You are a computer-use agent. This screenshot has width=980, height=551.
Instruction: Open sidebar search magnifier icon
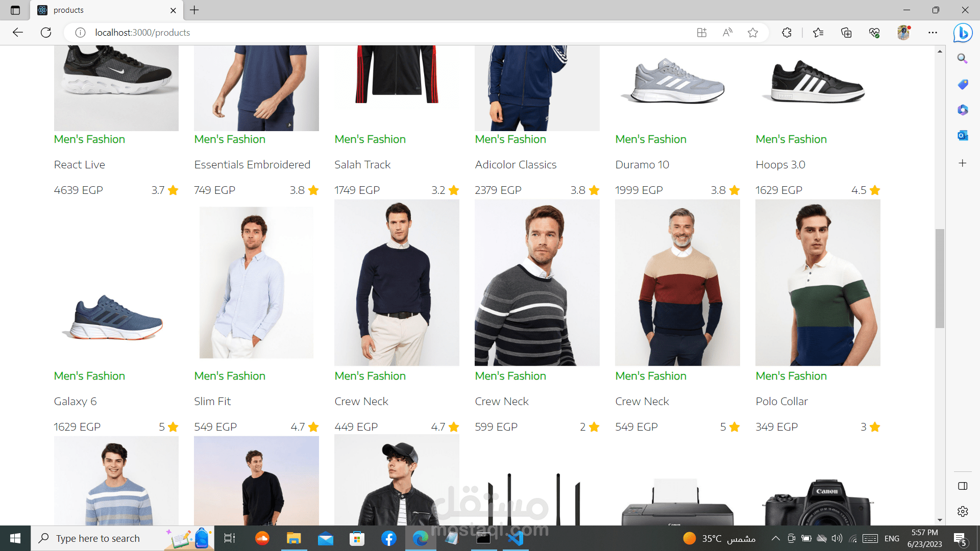point(962,59)
